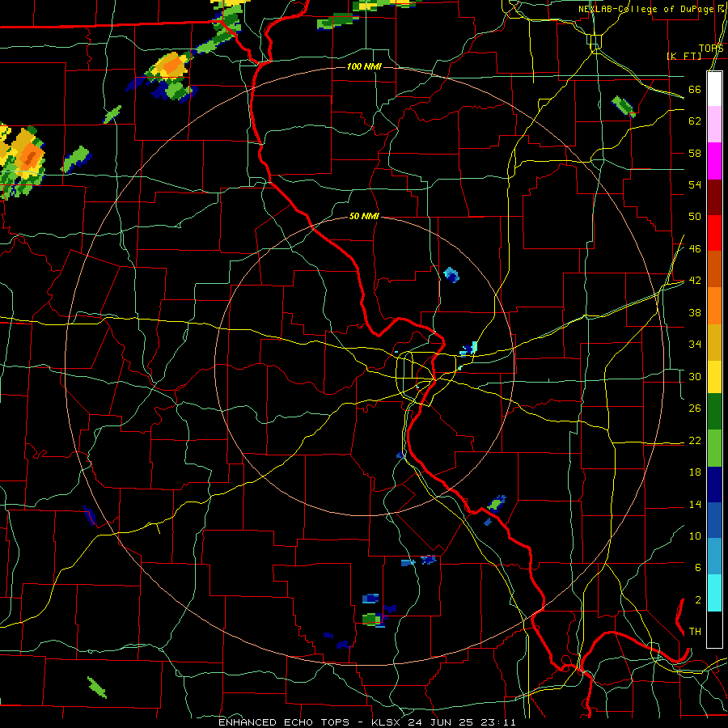Click the 42 legend value
Viewport: 728px width, 728px height.
695,281
